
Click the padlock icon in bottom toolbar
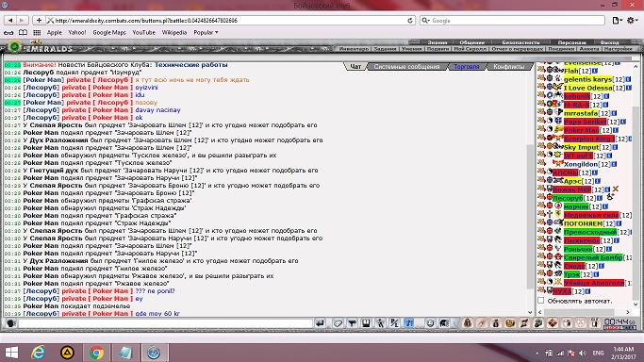[468, 323]
